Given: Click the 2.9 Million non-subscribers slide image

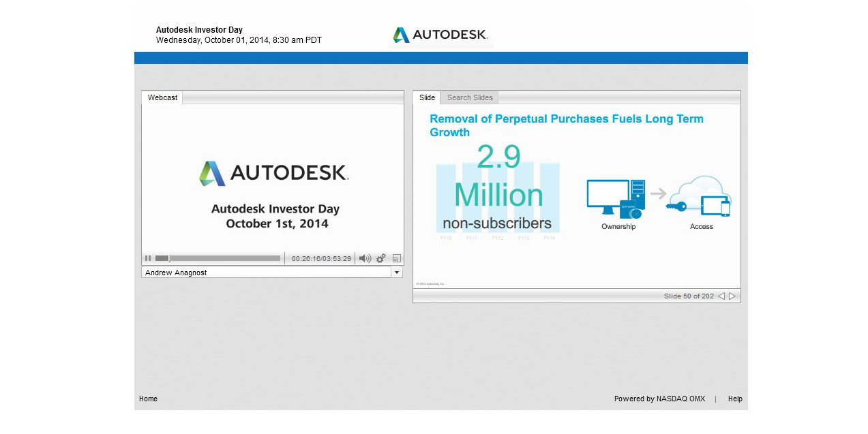Looking at the screenshot, I should click(x=498, y=194).
